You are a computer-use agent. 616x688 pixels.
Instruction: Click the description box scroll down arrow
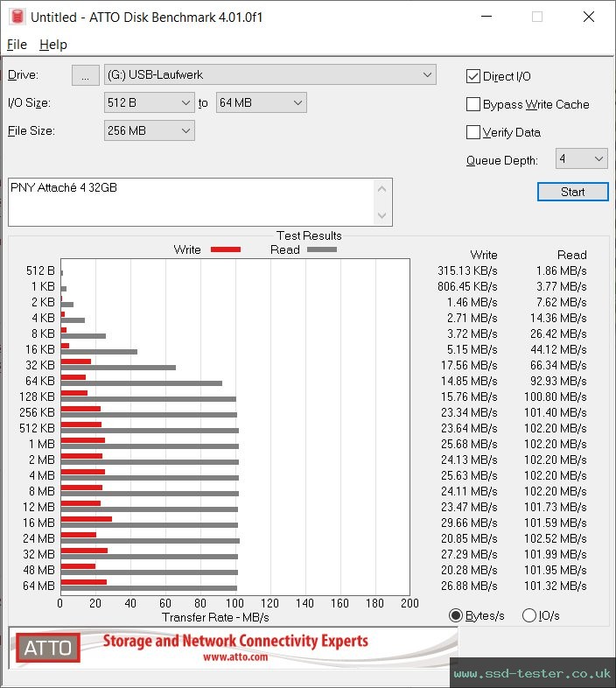coord(381,215)
